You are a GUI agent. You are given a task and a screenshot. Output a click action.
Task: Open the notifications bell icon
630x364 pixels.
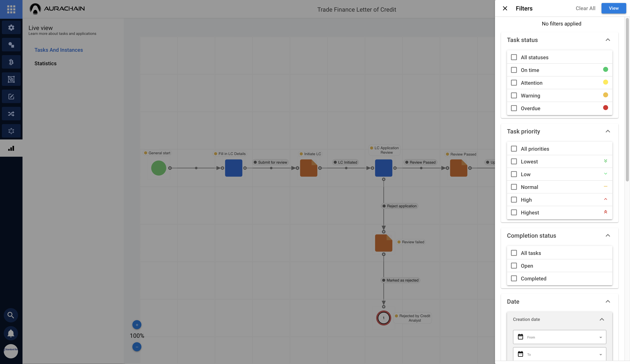(x=11, y=333)
